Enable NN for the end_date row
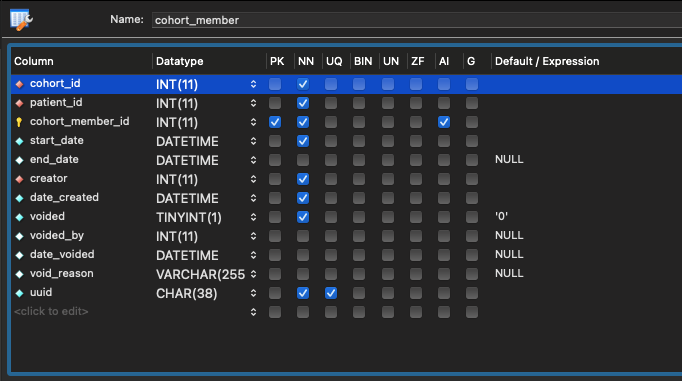Viewport: 682px width, 381px height. (x=303, y=160)
